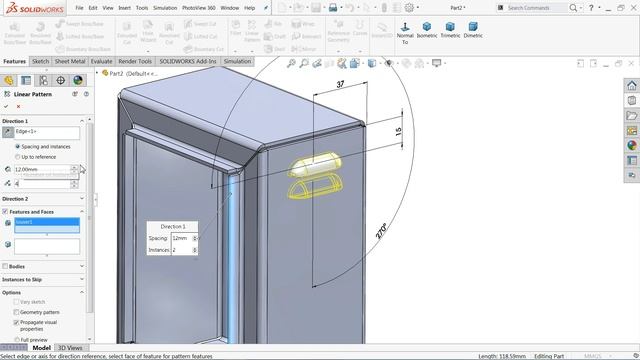
Task: Open the File Explorer task pane icon
Action: coord(632,116)
